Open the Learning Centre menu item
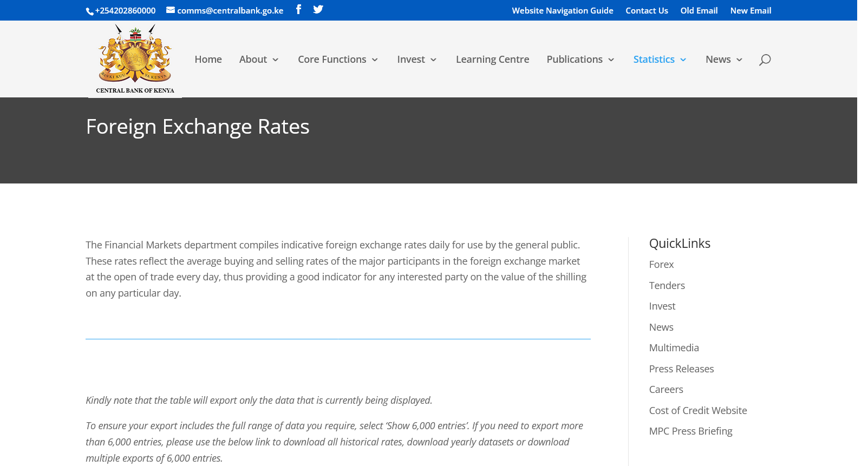Image resolution: width=868 pixels, height=466 pixels. coord(492,60)
